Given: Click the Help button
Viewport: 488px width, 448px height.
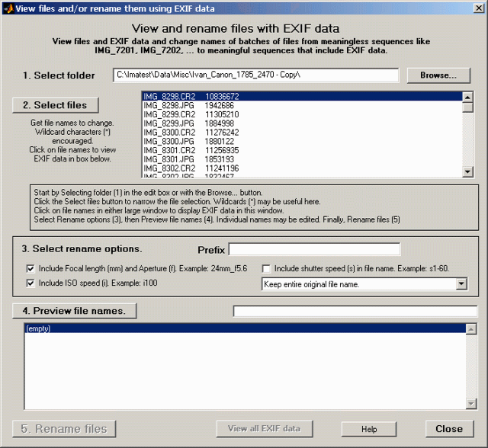Looking at the screenshot, I should [x=369, y=429].
